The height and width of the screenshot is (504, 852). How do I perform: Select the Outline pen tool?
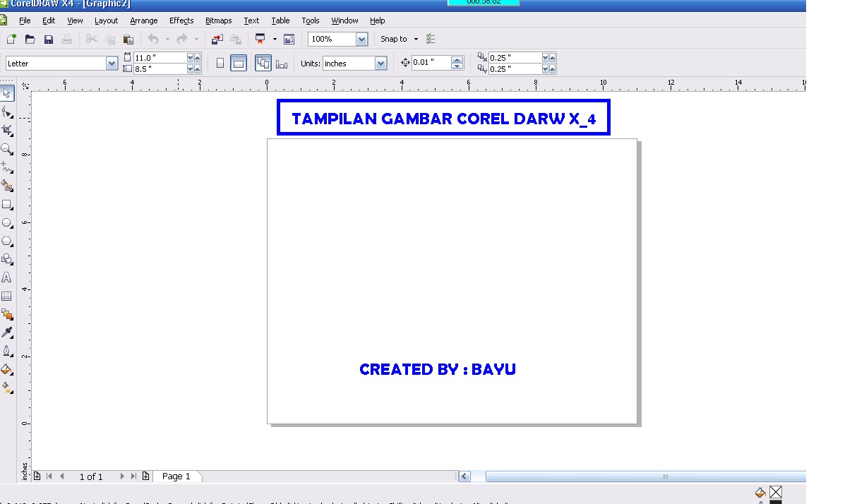click(7, 351)
